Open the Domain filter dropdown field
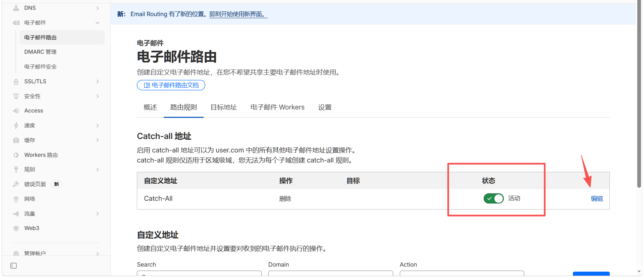Image resolution: width=644 pixels, height=277 pixels. click(x=330, y=273)
